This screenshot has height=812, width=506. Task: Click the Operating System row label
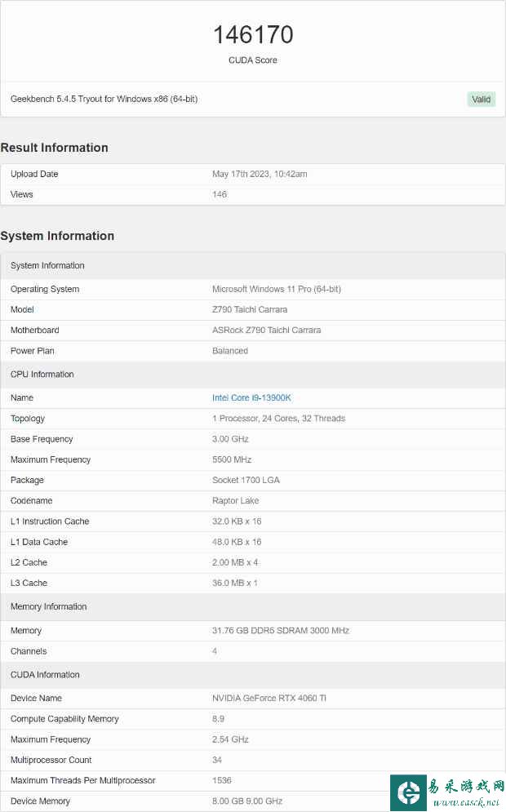pos(45,289)
